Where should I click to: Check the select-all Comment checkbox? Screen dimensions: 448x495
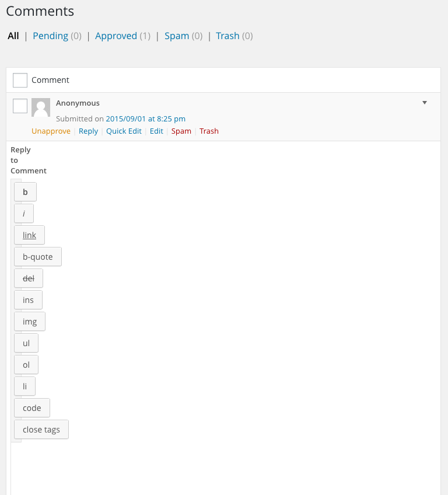20,80
